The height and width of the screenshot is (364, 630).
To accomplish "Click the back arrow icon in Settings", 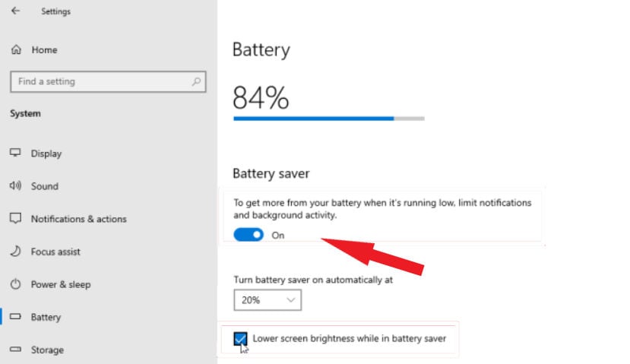I will coord(16,11).
